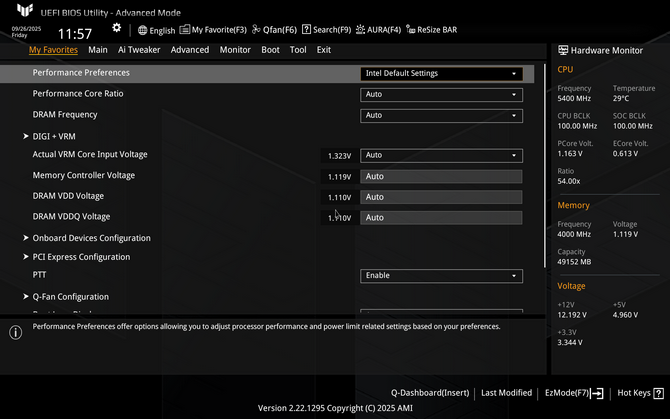
Task: Click Ratio 54.00x value
Action: point(568,181)
